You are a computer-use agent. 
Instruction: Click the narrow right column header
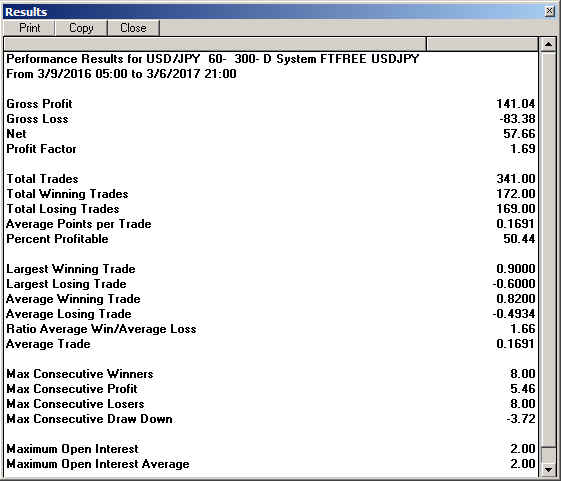pyautogui.click(x=482, y=44)
